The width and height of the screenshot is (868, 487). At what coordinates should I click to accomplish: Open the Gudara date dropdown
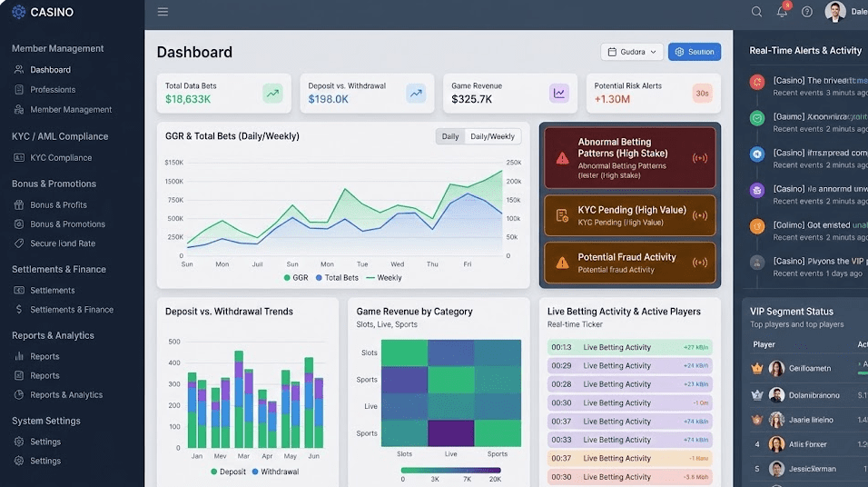pos(631,52)
